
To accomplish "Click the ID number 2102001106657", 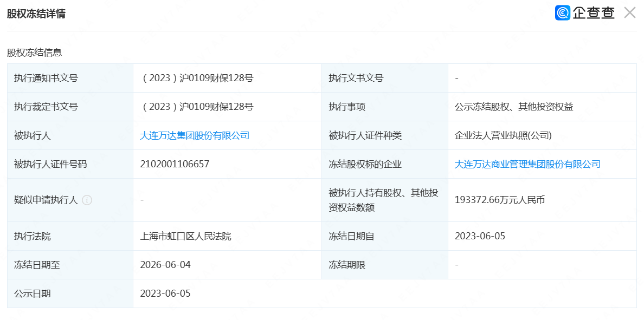I will pos(175,164).
